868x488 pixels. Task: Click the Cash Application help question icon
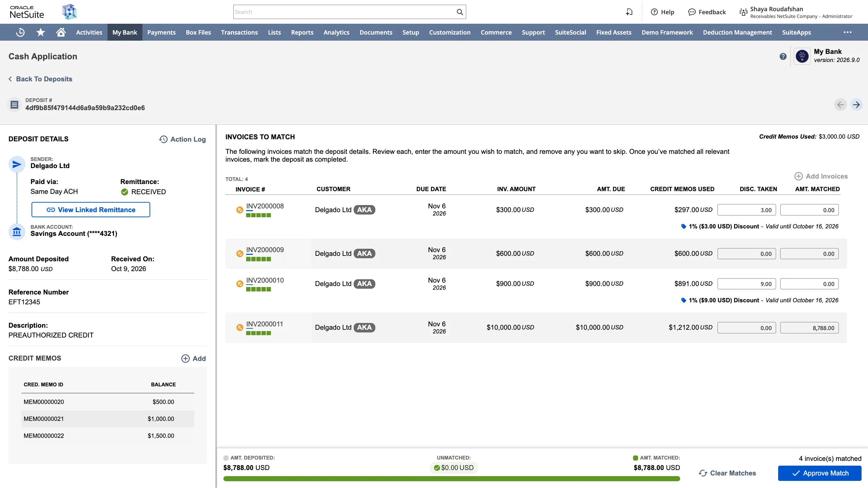click(783, 56)
